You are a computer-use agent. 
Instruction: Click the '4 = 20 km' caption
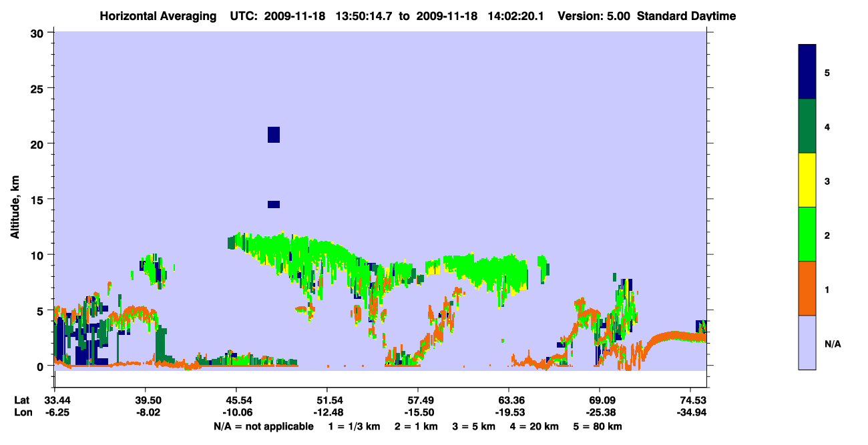tap(535, 426)
